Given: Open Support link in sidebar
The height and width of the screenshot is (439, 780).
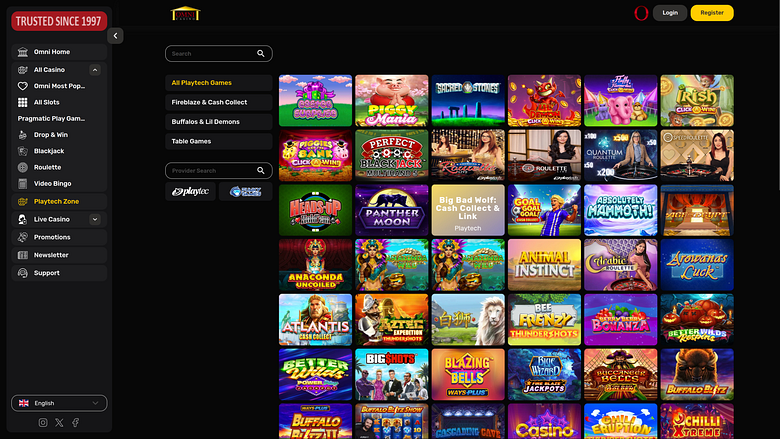Looking at the screenshot, I should tap(59, 273).
